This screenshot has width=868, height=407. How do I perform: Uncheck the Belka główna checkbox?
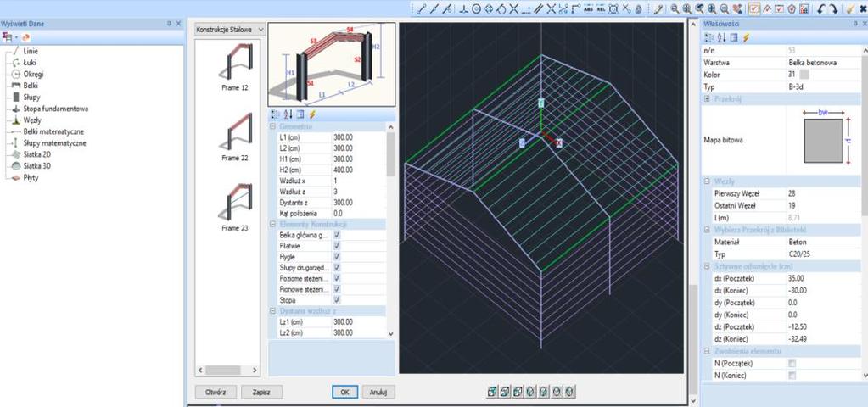pos(337,236)
